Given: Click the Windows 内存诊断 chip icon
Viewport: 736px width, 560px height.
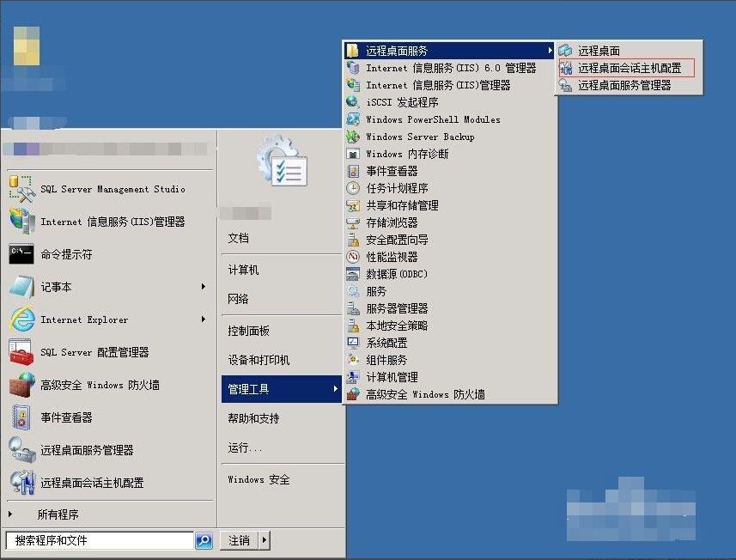Looking at the screenshot, I should click(353, 154).
